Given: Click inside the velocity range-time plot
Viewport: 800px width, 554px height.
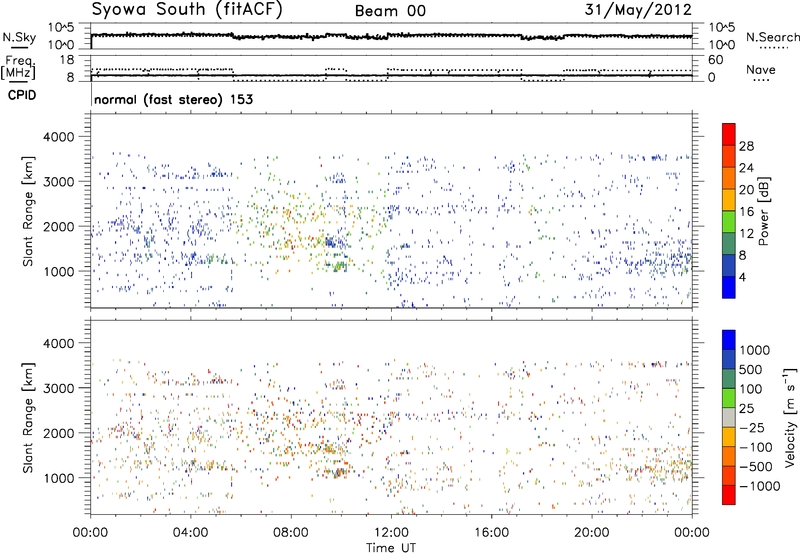Looking at the screenshot, I should click(x=391, y=416).
